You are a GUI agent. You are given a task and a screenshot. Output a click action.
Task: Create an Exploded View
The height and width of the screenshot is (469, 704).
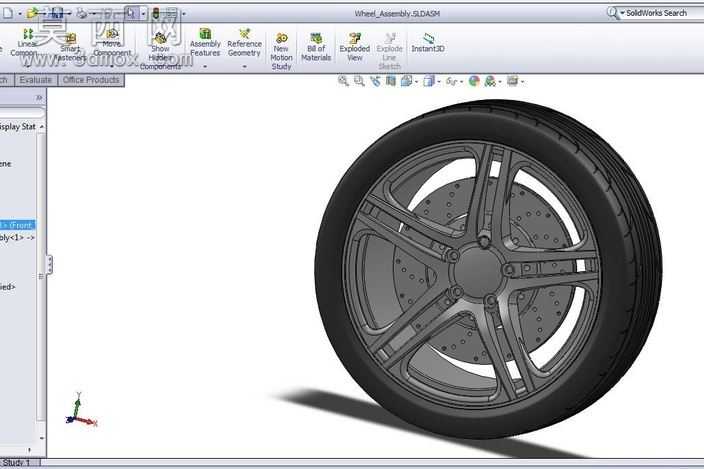[x=355, y=47]
